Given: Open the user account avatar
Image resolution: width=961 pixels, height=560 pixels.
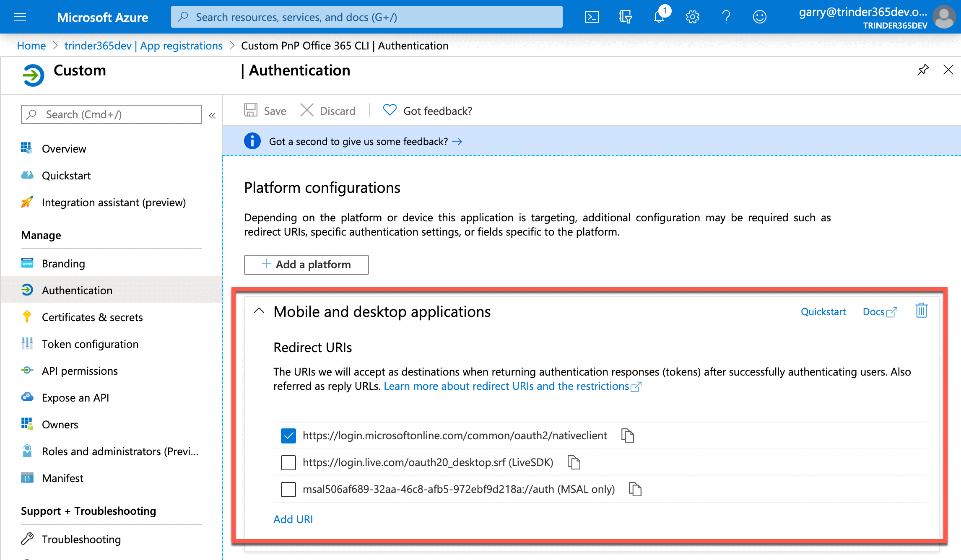Looking at the screenshot, I should tap(943, 17).
